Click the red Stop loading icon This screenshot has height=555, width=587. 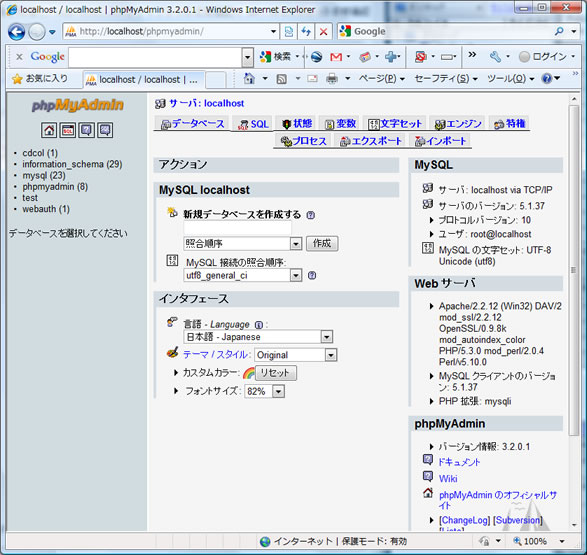[x=323, y=32]
